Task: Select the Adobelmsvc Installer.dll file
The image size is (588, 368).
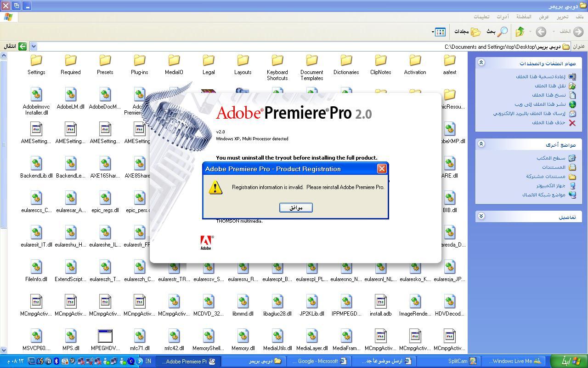Action: [x=36, y=102]
